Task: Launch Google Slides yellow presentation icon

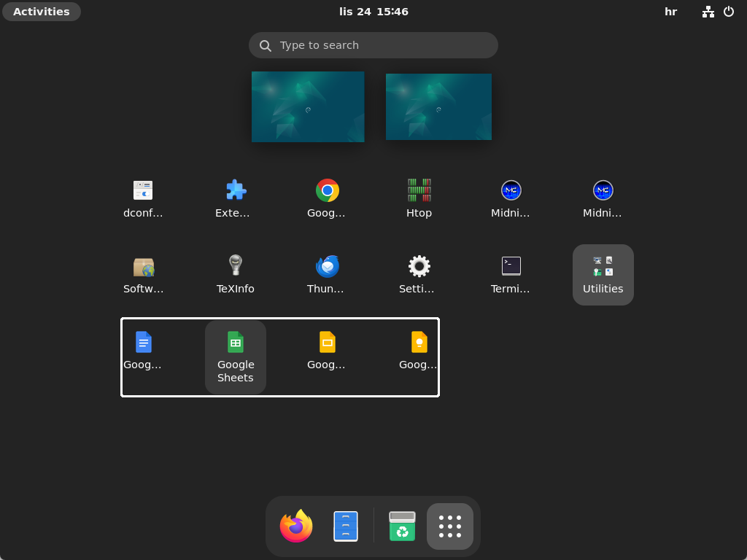Action: [x=328, y=351]
